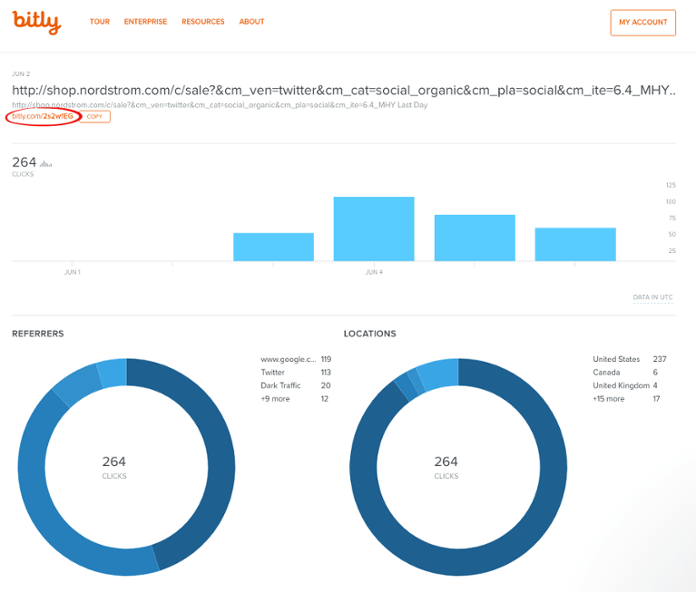Click the light blue locations donut segment

439,374
